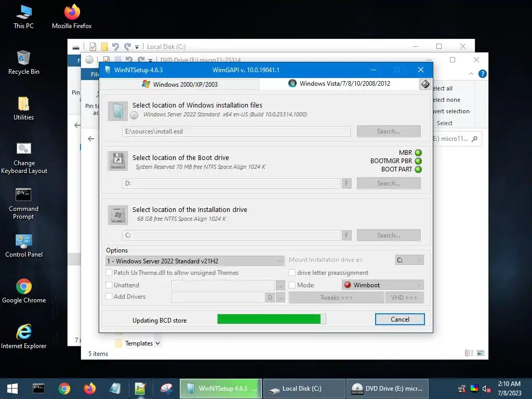Click the help icon in the DVD Drive Explorer window
This screenshot has width=532, height=399.
pos(483,74)
